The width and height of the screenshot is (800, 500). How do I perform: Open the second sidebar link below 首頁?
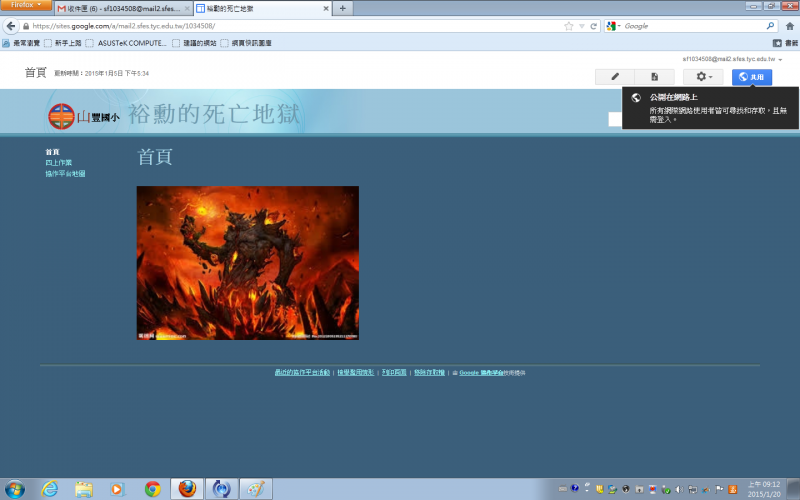click(x=58, y=163)
